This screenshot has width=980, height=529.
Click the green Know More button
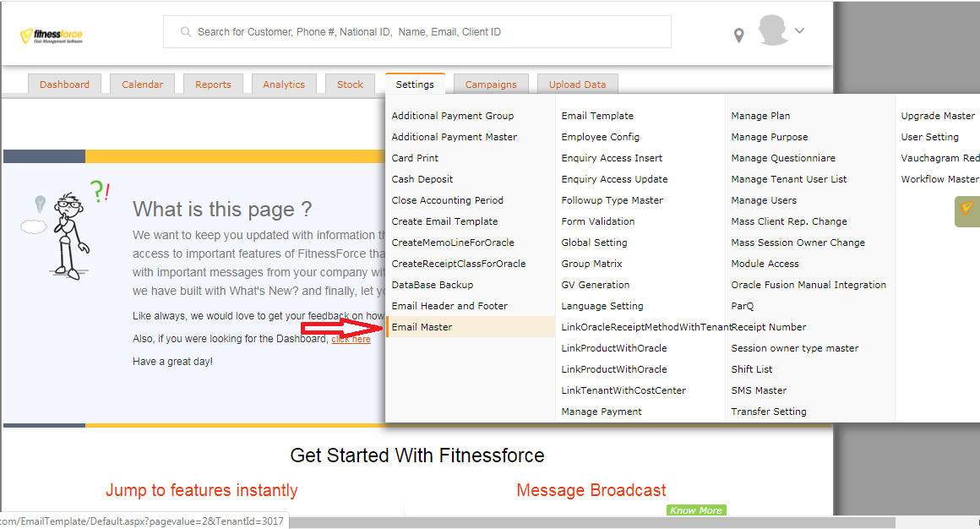pos(696,510)
